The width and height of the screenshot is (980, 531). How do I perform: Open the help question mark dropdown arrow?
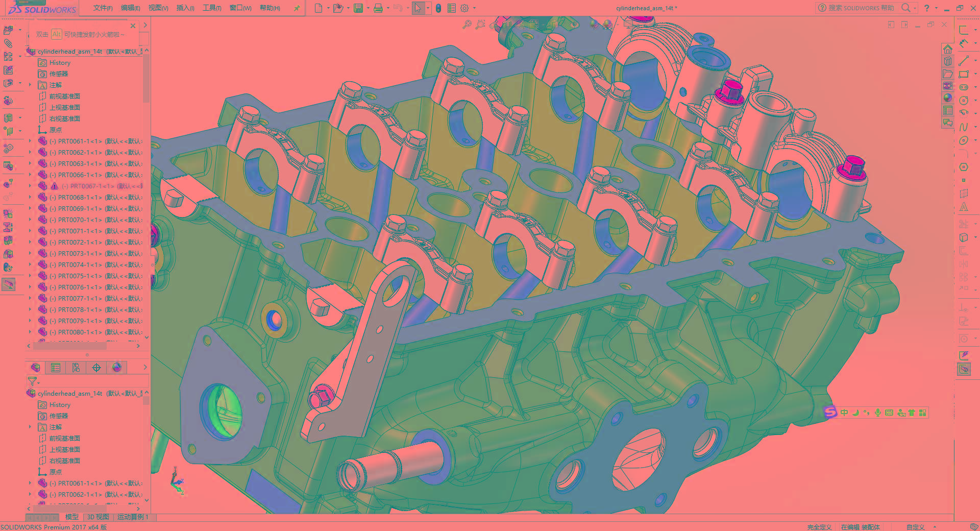936,8
